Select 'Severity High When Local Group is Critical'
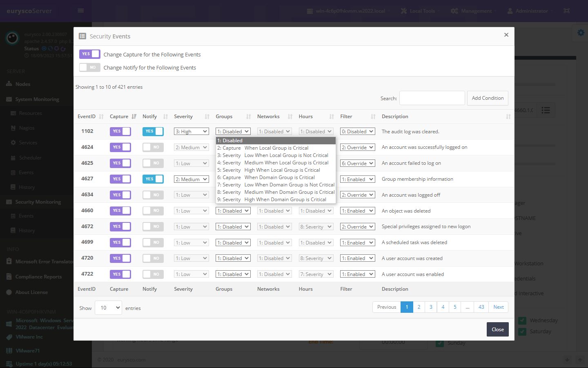This screenshot has height=368, width=588. click(x=276, y=170)
